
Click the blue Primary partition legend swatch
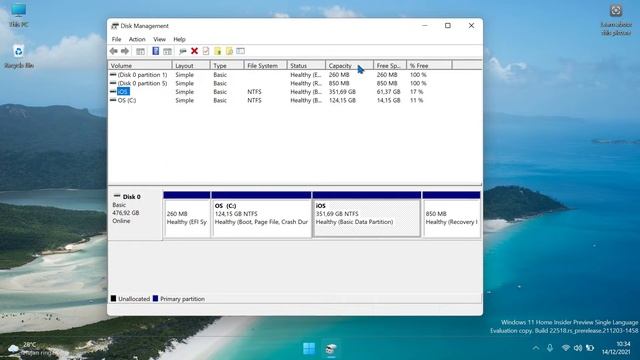pos(155,298)
